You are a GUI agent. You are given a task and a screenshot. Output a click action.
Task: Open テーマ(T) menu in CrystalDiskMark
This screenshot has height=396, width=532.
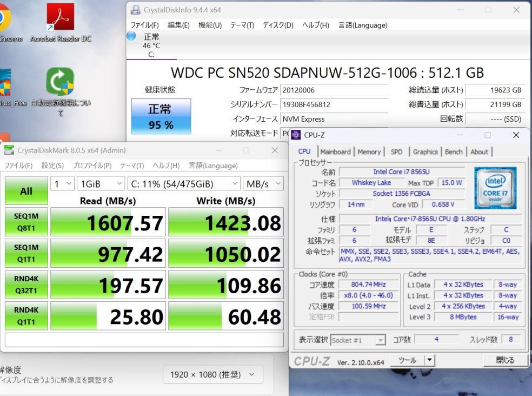tap(132, 166)
